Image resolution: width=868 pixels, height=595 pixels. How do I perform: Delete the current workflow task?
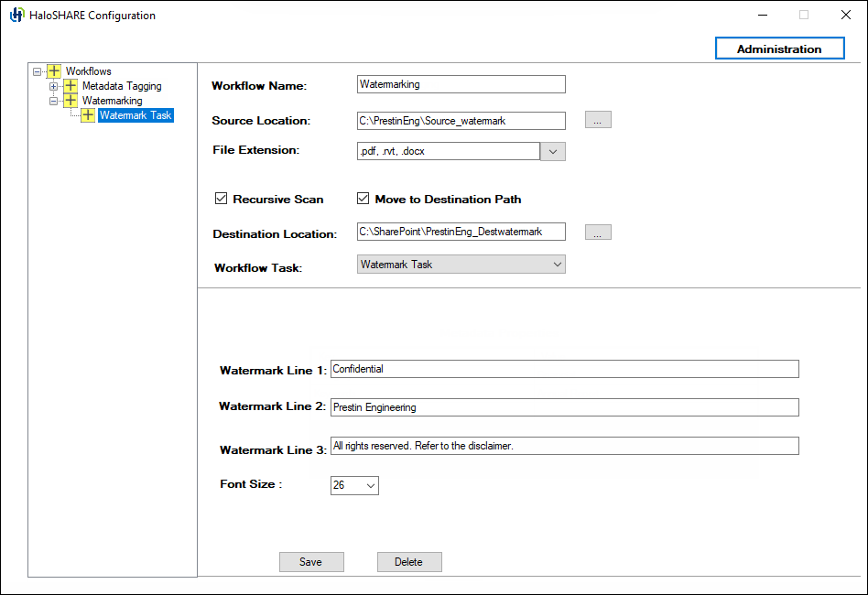tap(409, 561)
